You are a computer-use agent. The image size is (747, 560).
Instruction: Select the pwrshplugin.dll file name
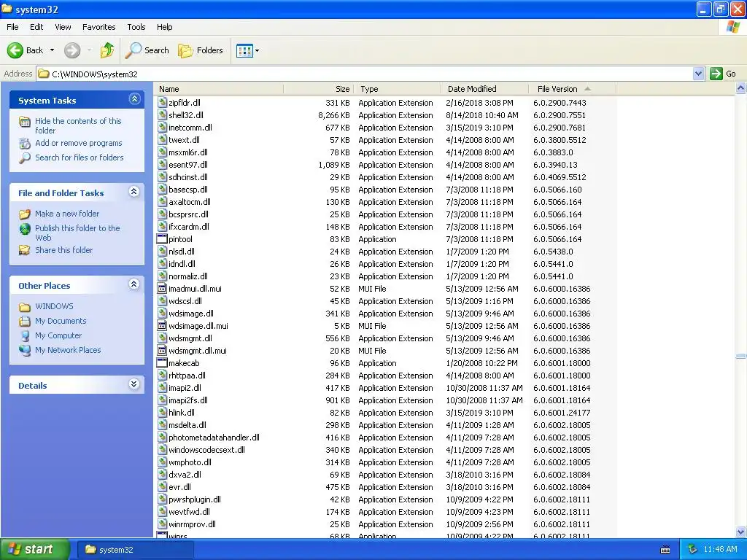[195, 499]
